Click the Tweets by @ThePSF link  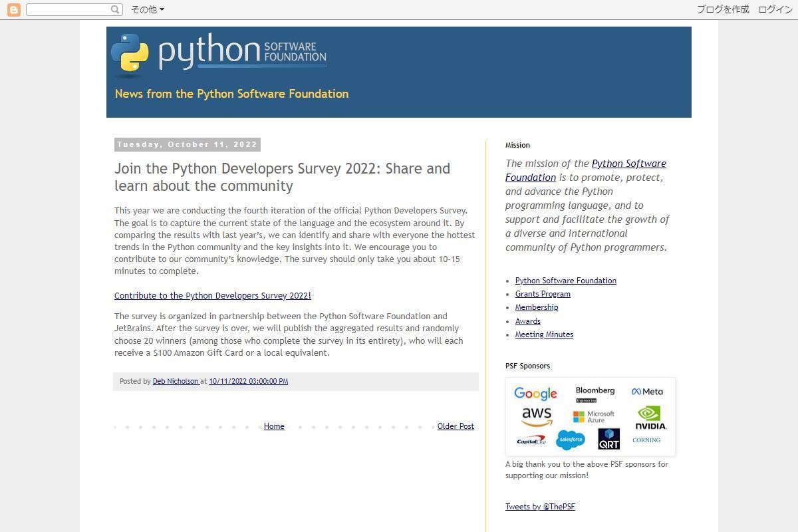tap(540, 506)
